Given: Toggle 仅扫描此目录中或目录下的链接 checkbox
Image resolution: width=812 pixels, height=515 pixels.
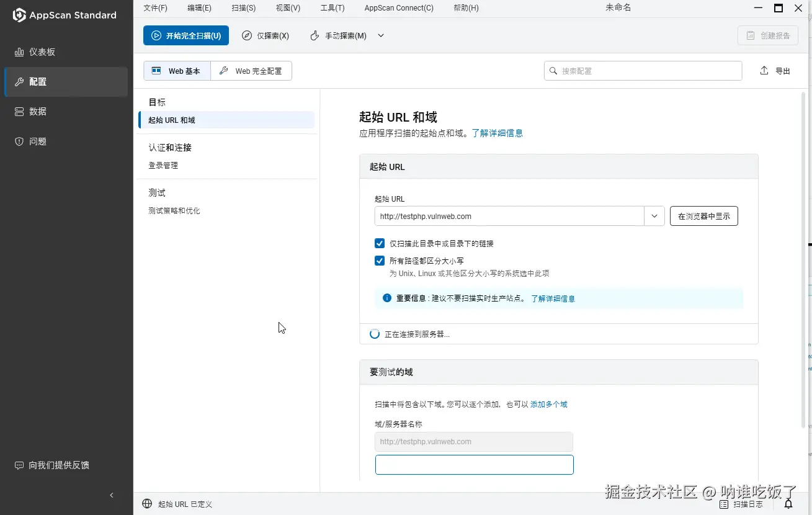Looking at the screenshot, I should pyautogui.click(x=380, y=243).
